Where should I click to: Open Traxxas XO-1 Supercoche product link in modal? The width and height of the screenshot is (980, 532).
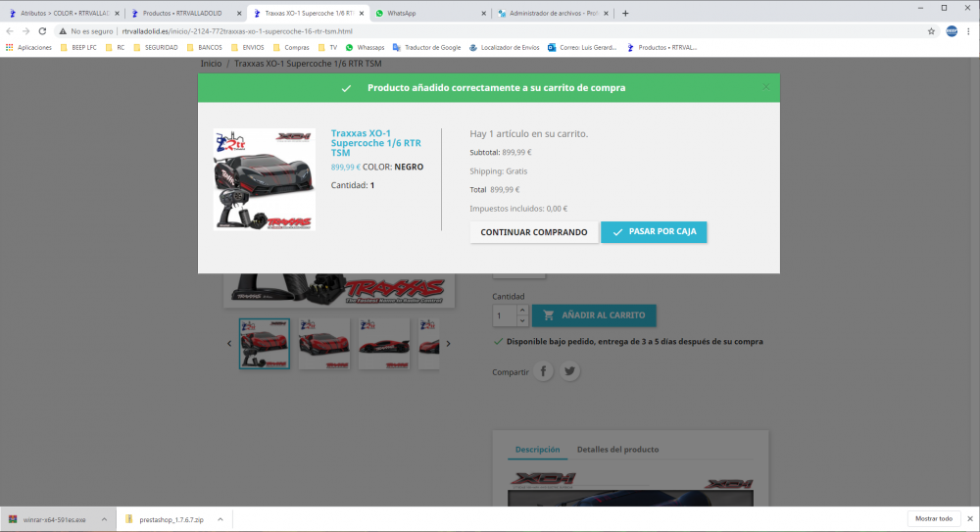pos(375,142)
